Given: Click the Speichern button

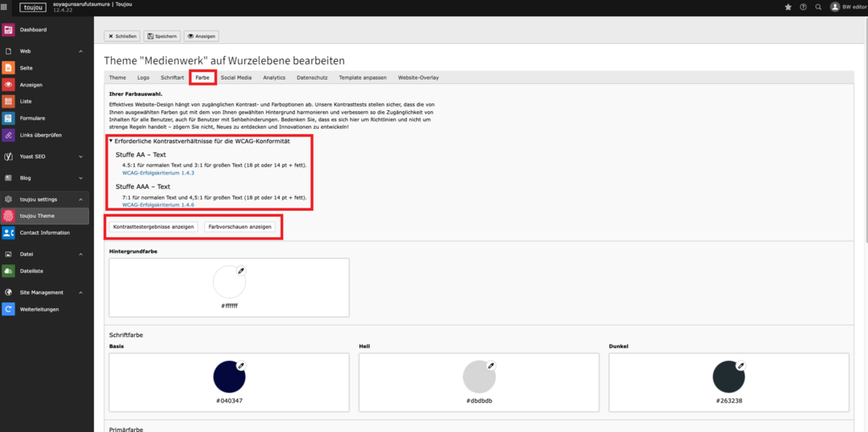Looking at the screenshot, I should pyautogui.click(x=162, y=36).
